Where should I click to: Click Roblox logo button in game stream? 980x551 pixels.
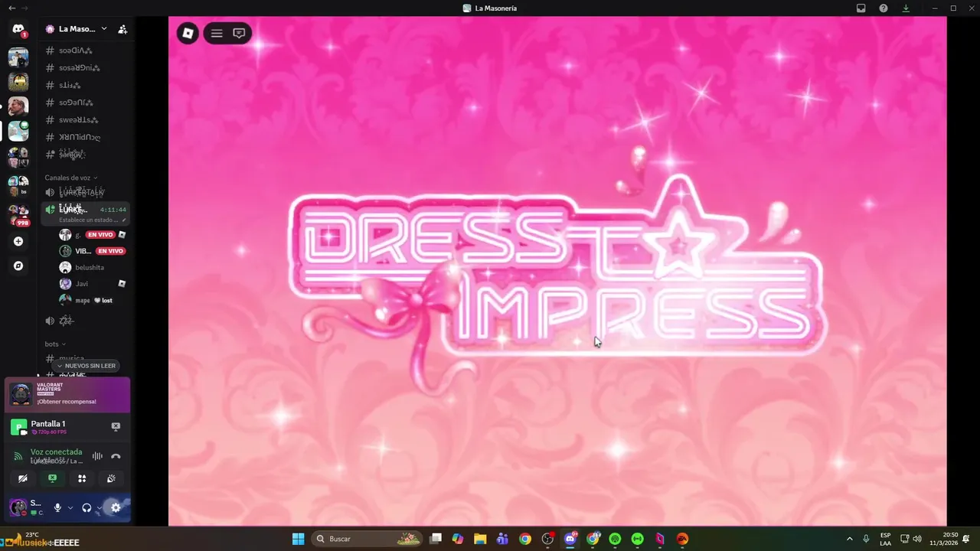188,33
